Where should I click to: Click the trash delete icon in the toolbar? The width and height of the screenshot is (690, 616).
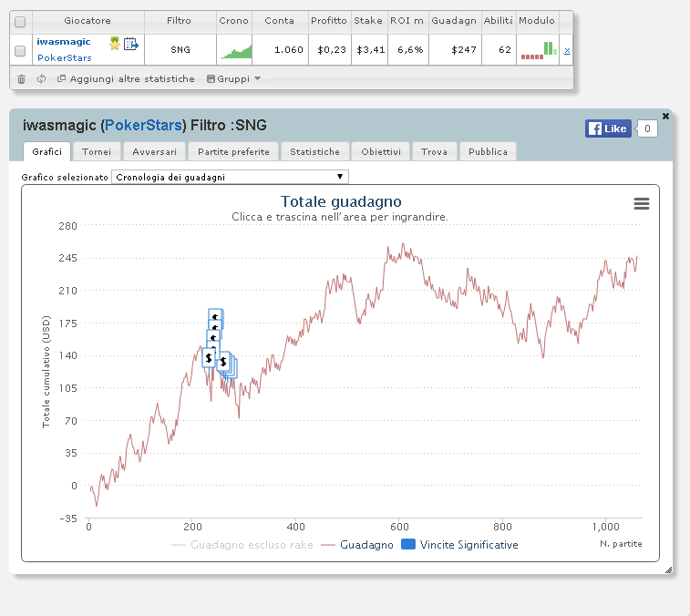(21, 79)
